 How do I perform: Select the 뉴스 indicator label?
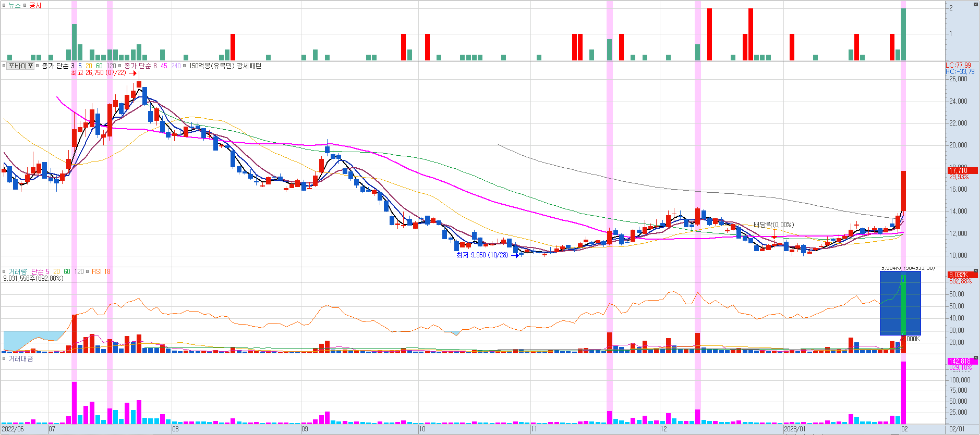tap(15, 5)
